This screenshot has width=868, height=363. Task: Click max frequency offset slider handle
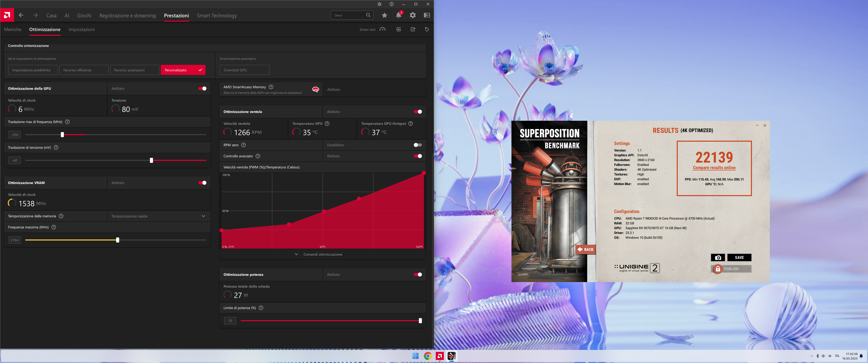62,135
